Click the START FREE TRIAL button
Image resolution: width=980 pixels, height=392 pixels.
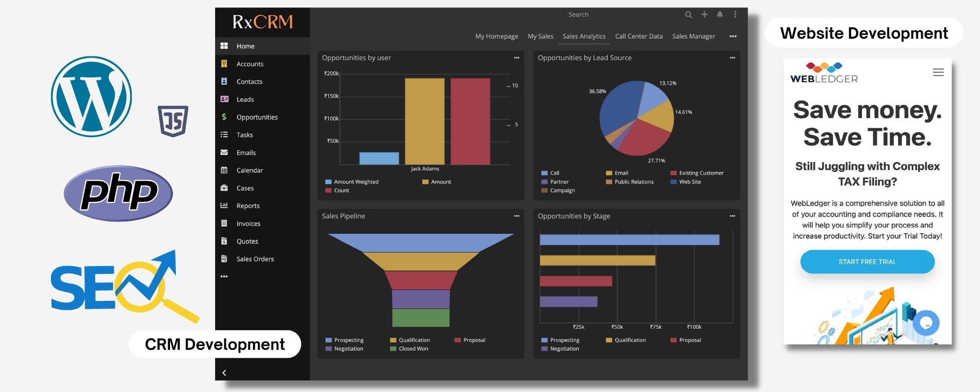tap(867, 262)
